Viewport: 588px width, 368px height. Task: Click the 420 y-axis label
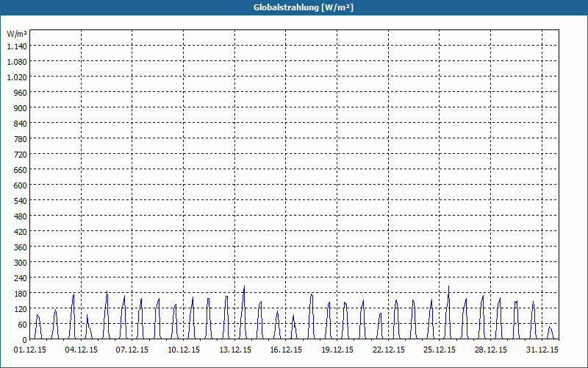(x=21, y=232)
